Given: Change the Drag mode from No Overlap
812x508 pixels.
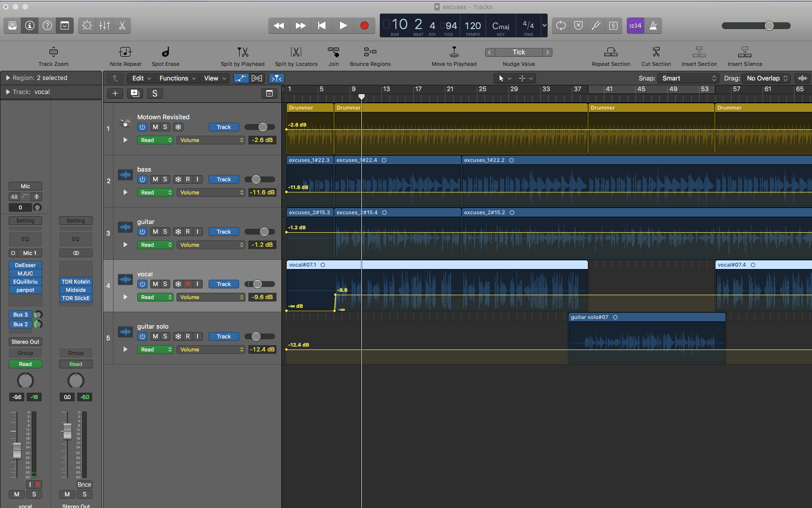Looking at the screenshot, I should pyautogui.click(x=765, y=78).
